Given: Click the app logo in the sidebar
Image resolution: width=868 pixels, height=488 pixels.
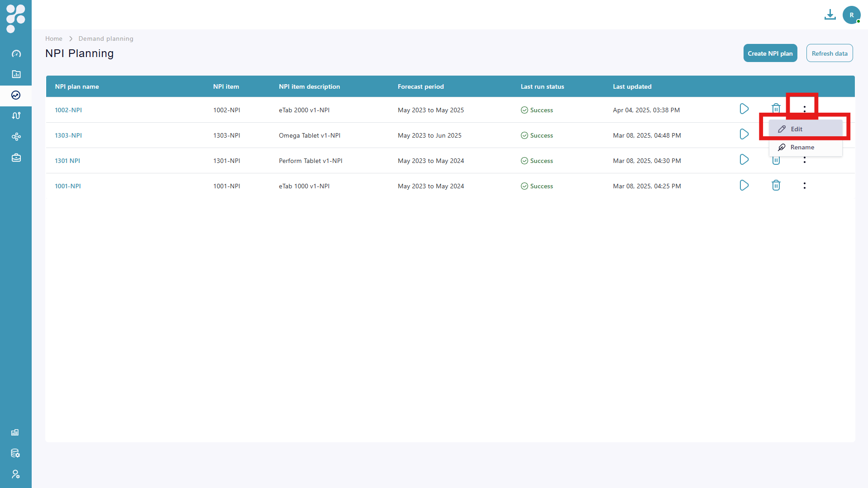Looking at the screenshot, I should [16, 18].
